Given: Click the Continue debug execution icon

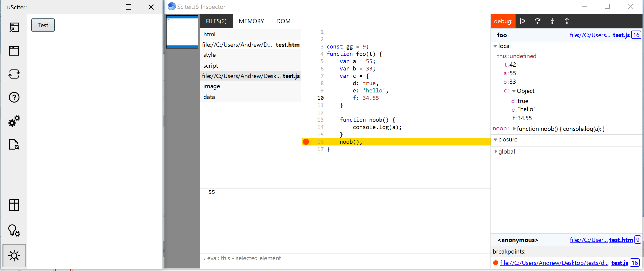Looking at the screenshot, I should [x=523, y=21].
